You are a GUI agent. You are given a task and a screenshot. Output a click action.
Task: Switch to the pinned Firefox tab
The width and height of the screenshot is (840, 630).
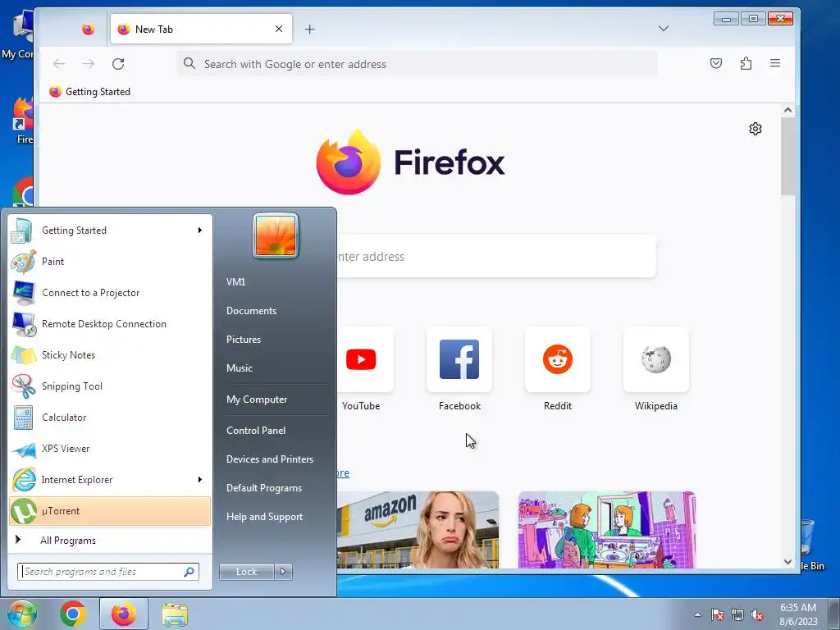(x=89, y=30)
